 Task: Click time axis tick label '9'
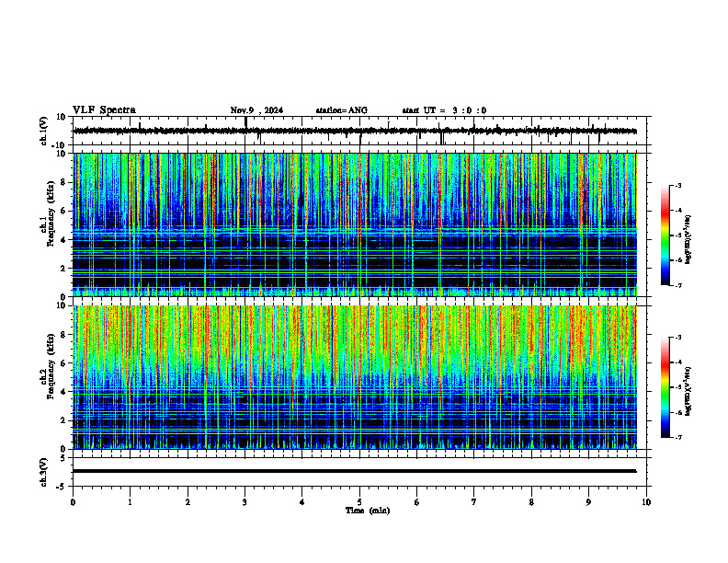[x=588, y=502]
